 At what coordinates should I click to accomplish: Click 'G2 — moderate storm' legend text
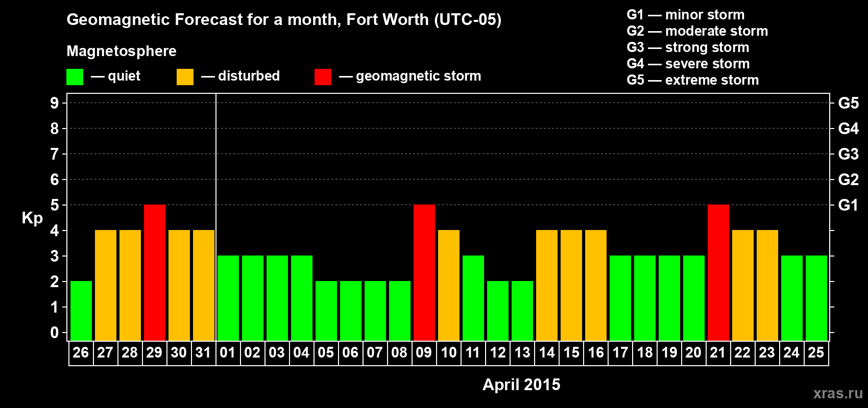pyautogui.click(x=697, y=31)
